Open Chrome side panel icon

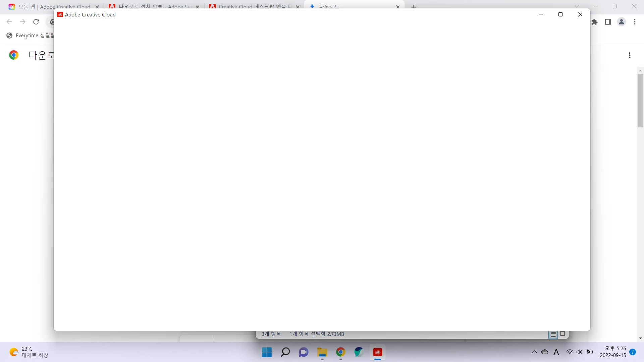[608, 22]
